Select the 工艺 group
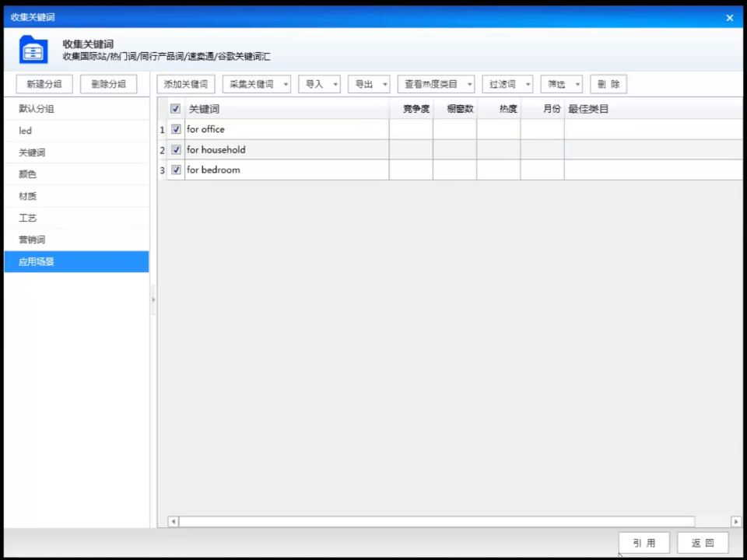 coord(76,218)
